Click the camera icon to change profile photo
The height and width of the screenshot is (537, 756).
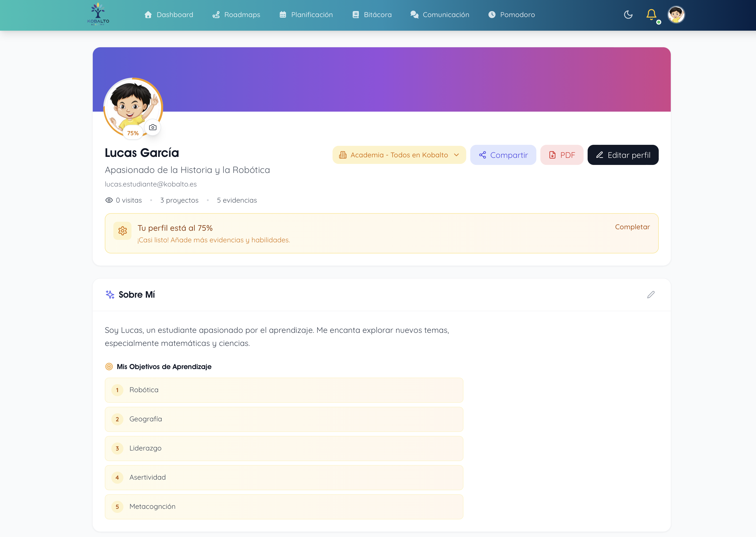pyautogui.click(x=152, y=127)
